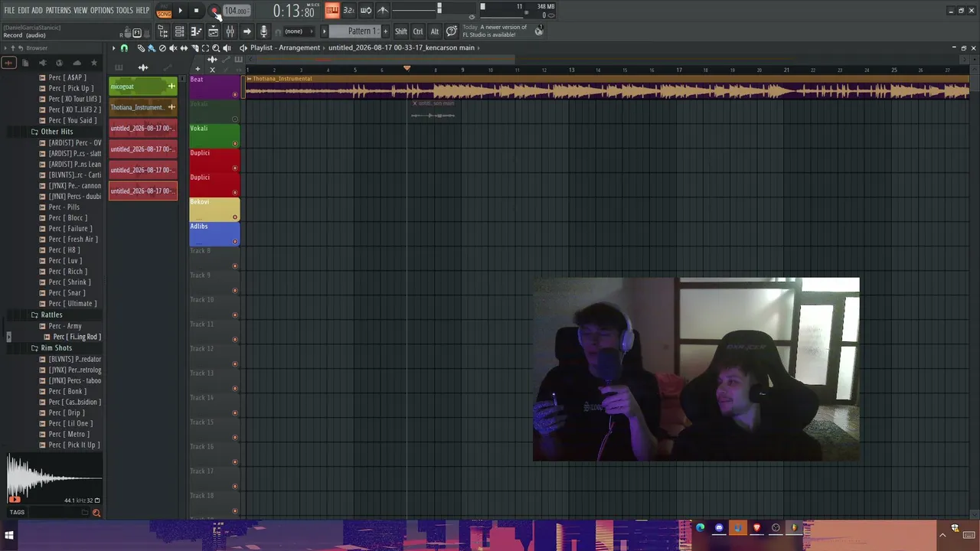Open the EDIT menu
980x551 pixels.
point(24,11)
